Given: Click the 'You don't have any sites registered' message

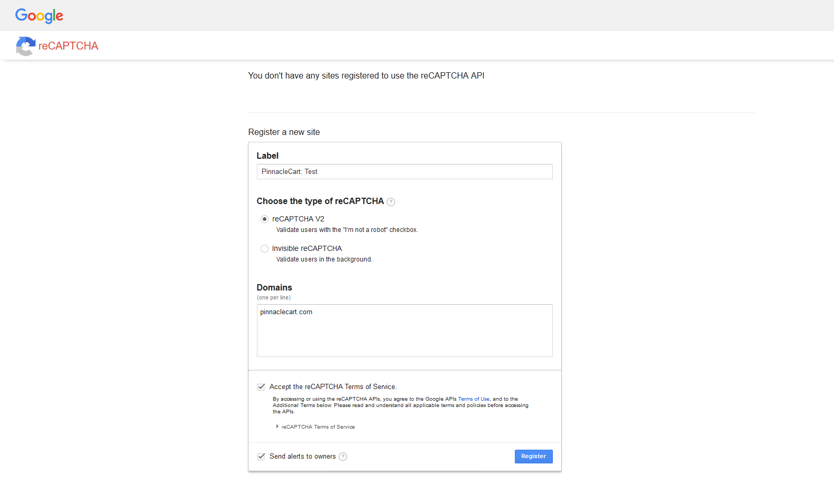Looking at the screenshot, I should [x=366, y=76].
